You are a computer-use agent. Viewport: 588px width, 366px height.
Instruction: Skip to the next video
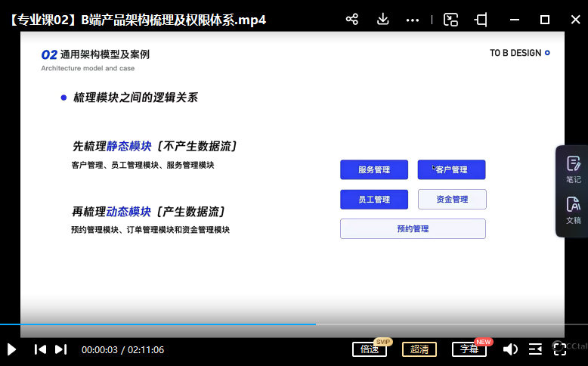(60, 349)
